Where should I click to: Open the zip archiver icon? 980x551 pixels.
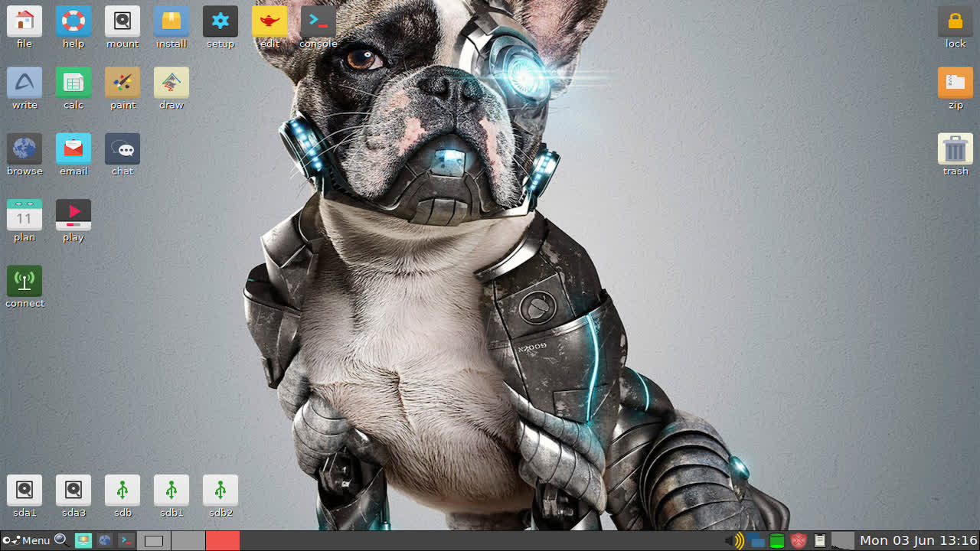(955, 83)
